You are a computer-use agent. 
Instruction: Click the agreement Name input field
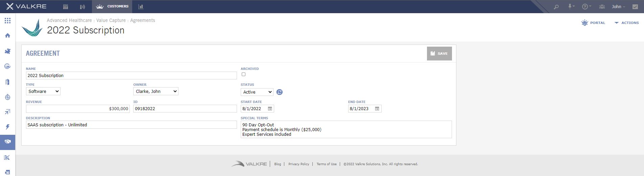(131, 75)
